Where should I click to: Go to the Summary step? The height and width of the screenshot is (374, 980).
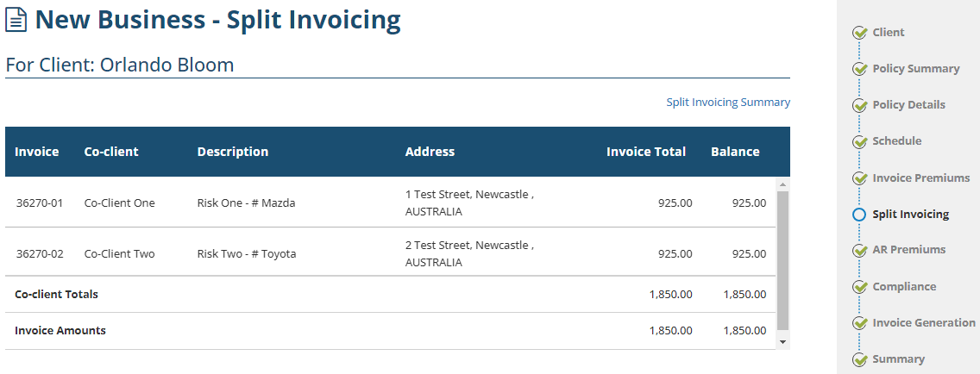(898, 359)
